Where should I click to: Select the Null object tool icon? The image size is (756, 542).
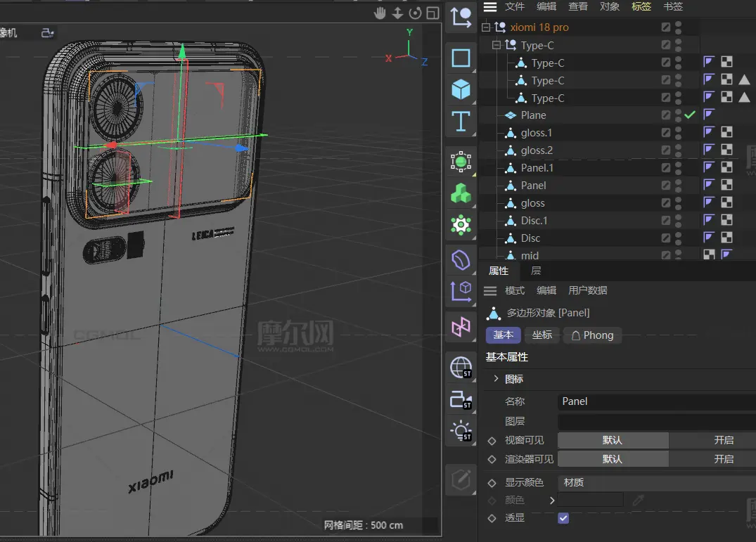[461, 18]
